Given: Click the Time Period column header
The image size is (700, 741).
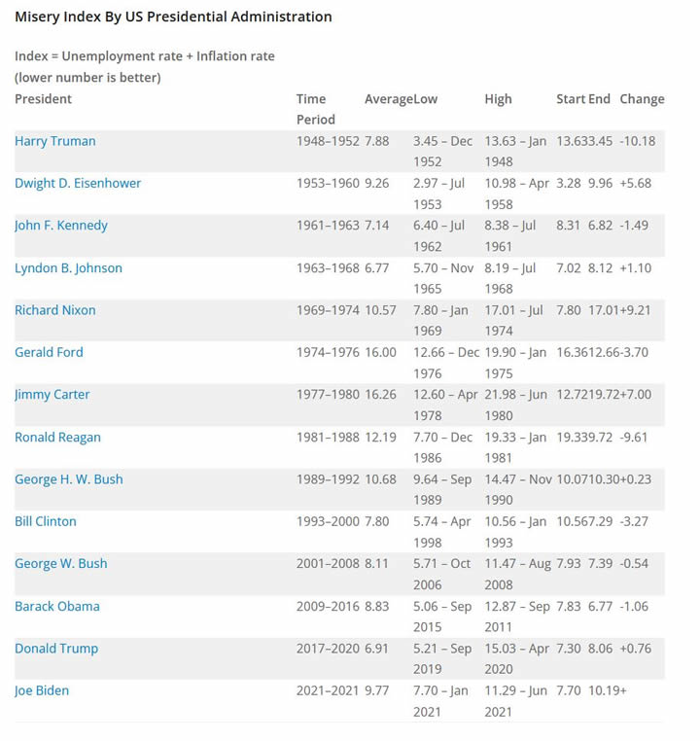Looking at the screenshot, I should pos(315,109).
